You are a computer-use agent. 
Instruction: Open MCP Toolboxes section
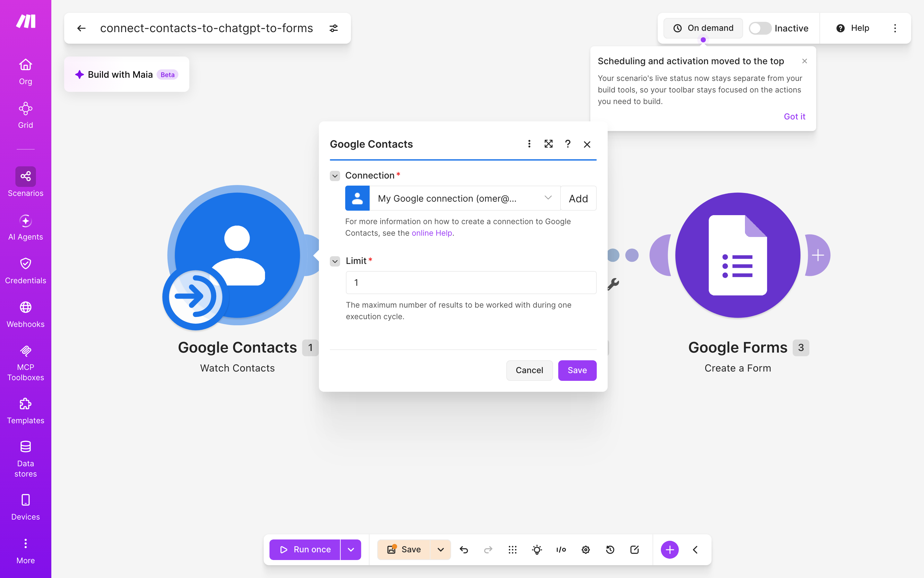[x=26, y=363]
